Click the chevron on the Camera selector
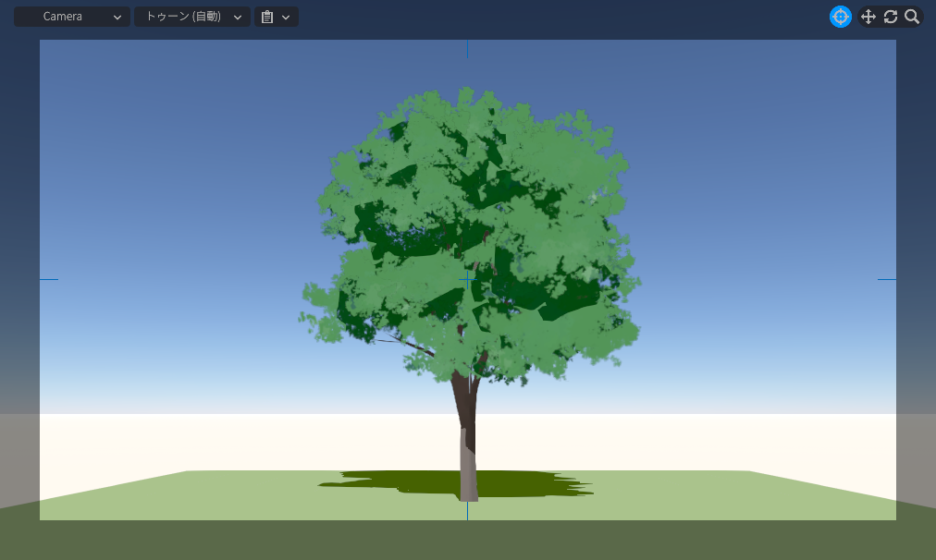This screenshot has height=560, width=936. (117, 17)
